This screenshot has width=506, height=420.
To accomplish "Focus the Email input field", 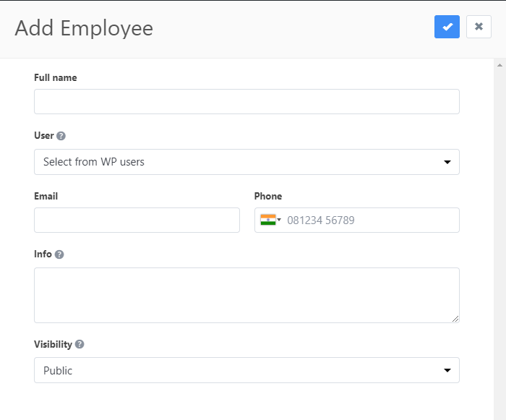I will (x=137, y=220).
